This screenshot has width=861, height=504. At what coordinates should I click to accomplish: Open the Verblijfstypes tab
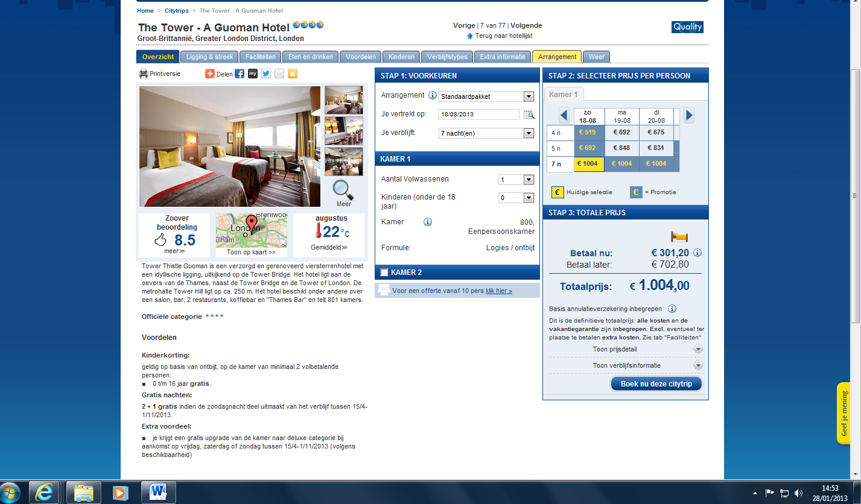click(446, 57)
